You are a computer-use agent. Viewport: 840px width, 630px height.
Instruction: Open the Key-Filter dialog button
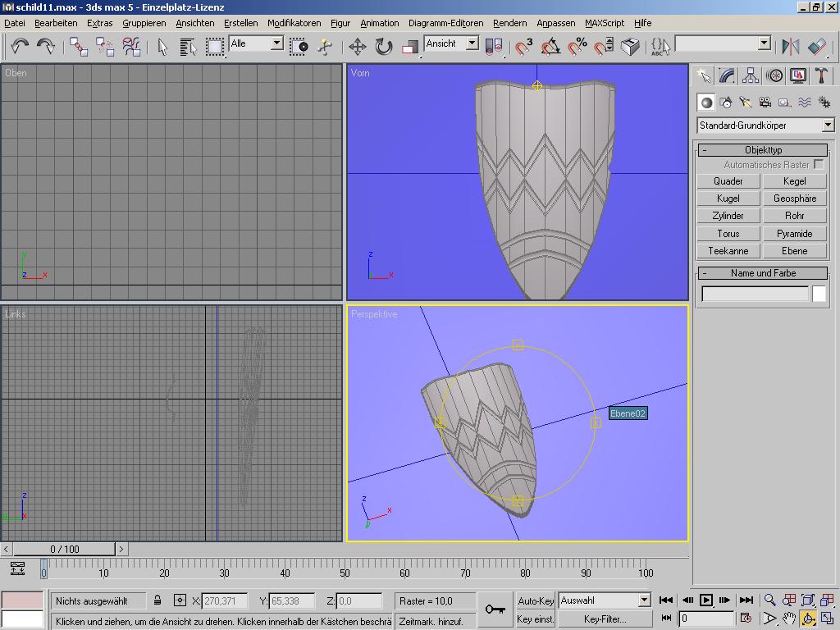point(605,619)
